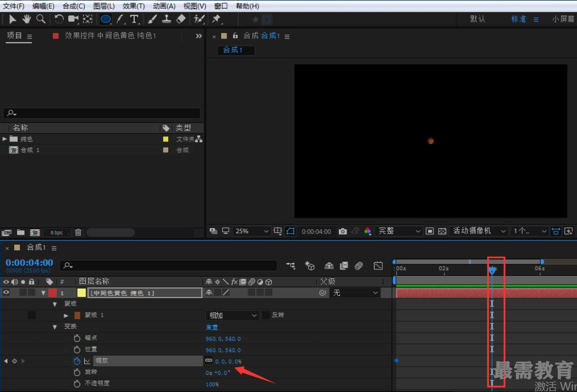Image resolution: width=577 pixels, height=392 pixels.
Task: Take a snapshot with camera icon
Action: (x=343, y=231)
